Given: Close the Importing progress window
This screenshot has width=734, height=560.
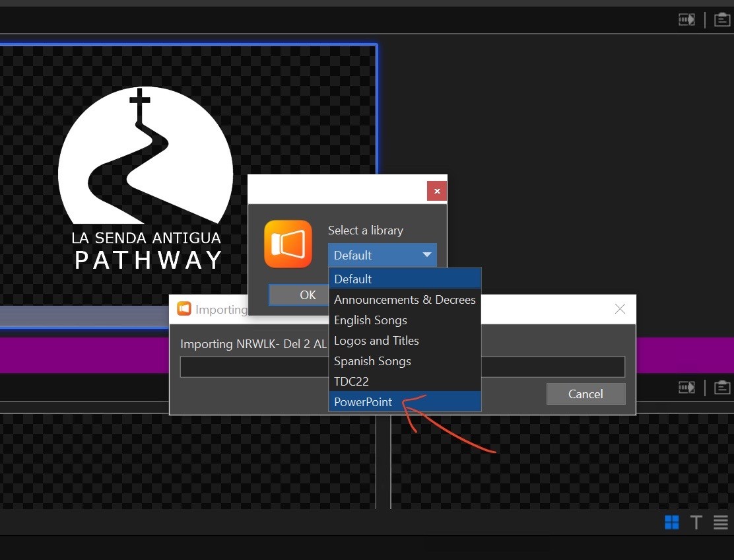Looking at the screenshot, I should click(x=620, y=309).
